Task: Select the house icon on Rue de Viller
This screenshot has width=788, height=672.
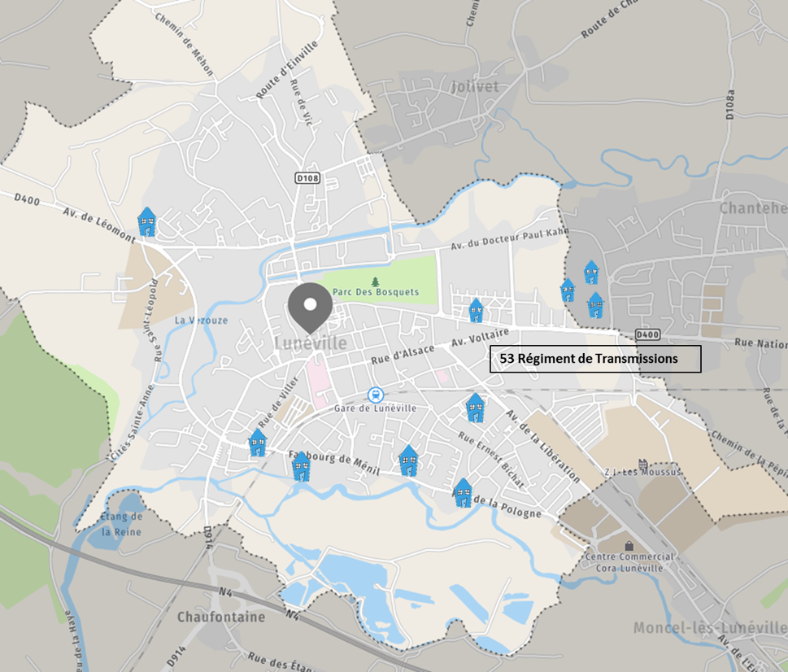Action: coord(258,443)
